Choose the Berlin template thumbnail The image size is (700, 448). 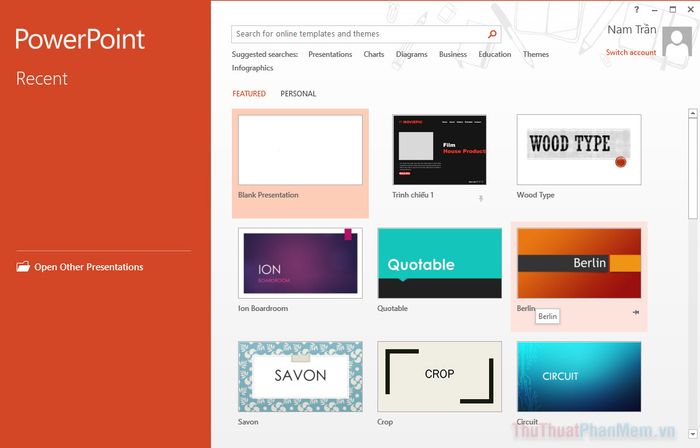(x=579, y=263)
